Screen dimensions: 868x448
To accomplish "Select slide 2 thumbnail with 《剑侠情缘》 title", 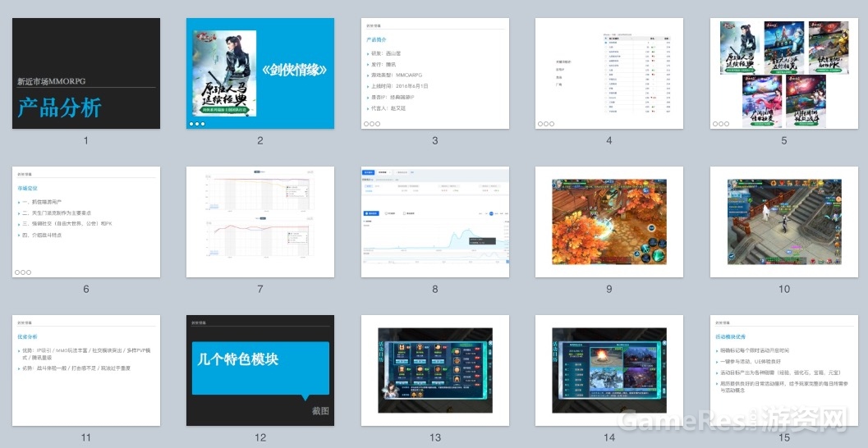I will [260, 74].
